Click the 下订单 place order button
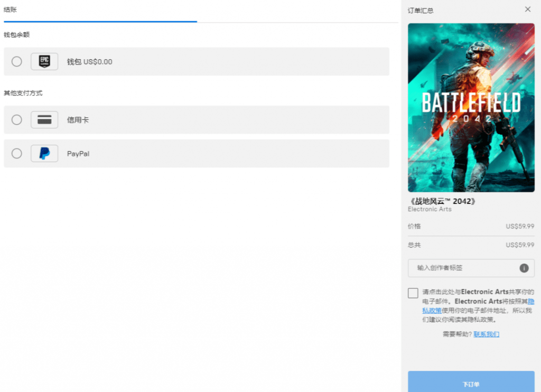This screenshot has width=541, height=392. [x=471, y=381]
